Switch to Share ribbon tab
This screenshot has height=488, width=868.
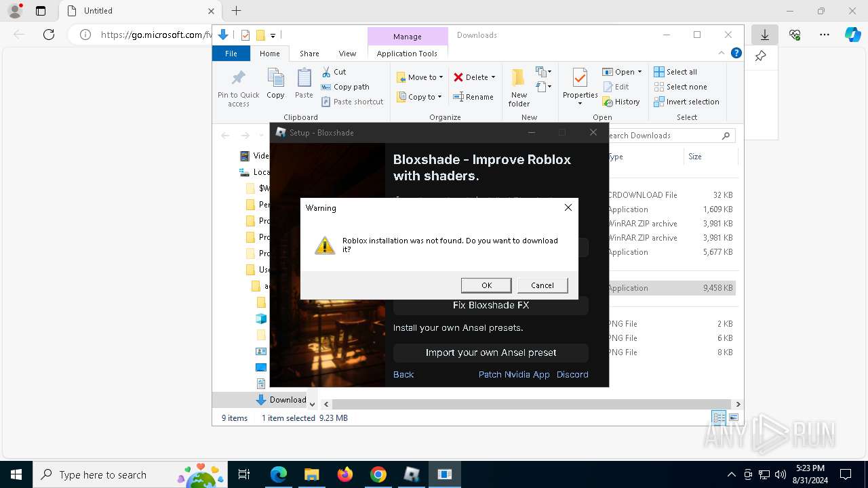coord(309,54)
